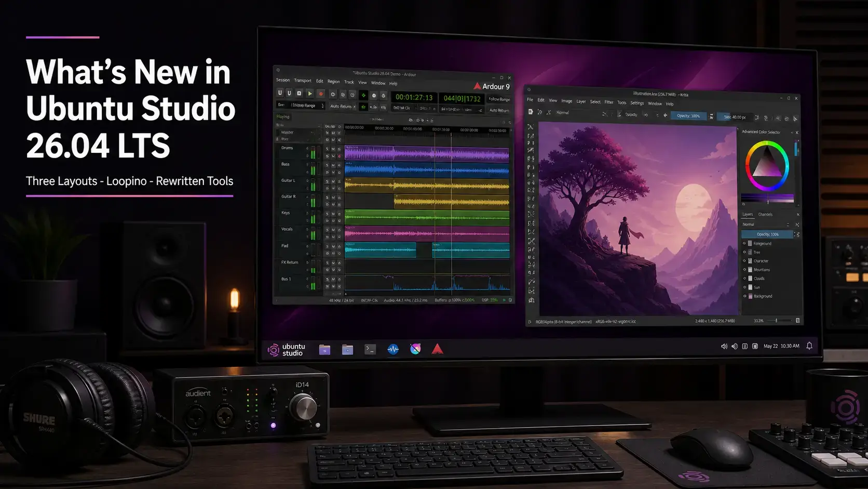Click the bars-beats clock display
Viewport: 868px width, 489px height.
pos(462,98)
